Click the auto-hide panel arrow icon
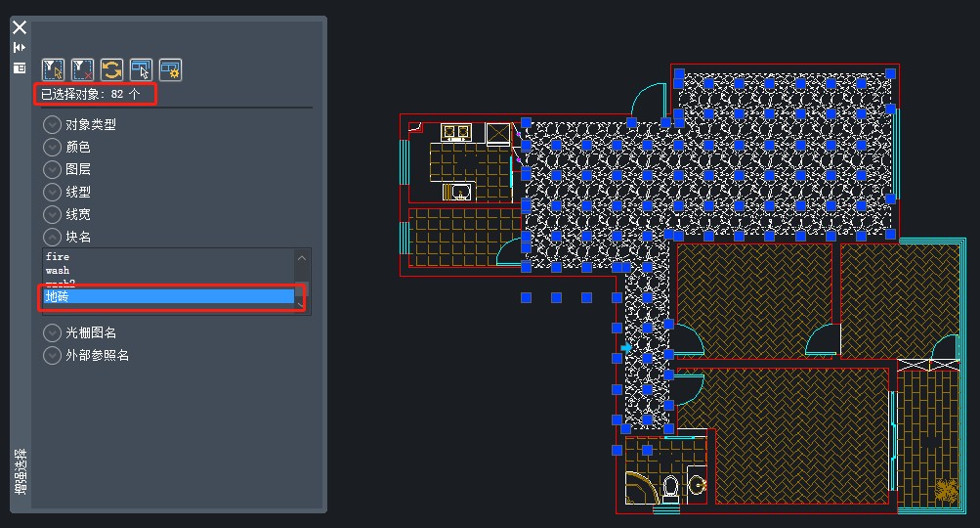980x528 pixels. (19, 47)
